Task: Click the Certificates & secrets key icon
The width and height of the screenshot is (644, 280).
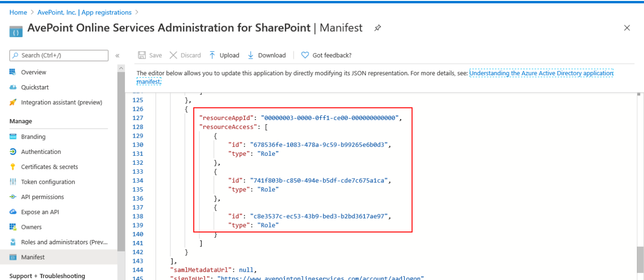Action: click(13, 167)
